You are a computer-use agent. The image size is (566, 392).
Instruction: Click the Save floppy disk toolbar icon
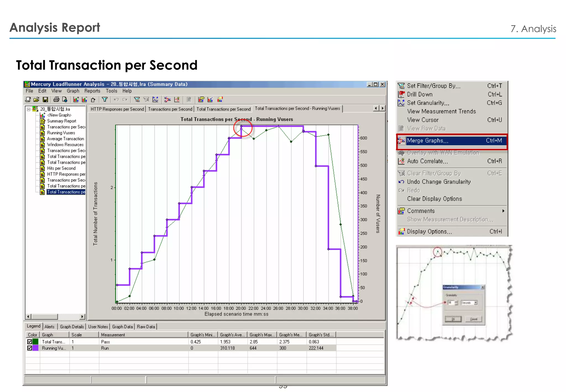tap(46, 100)
